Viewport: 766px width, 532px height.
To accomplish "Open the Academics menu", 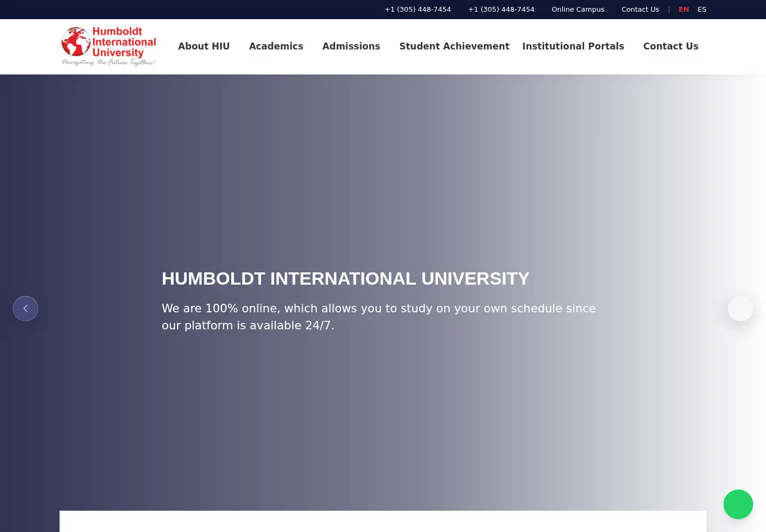I will 276,46.
